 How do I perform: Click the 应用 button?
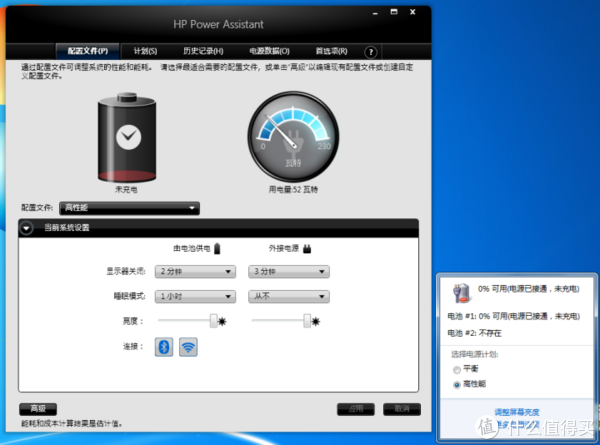pyautogui.click(x=356, y=409)
